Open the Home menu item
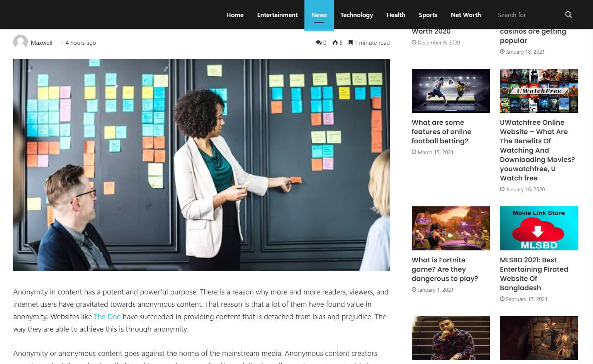Image resolution: width=593 pixels, height=364 pixels. tap(235, 15)
